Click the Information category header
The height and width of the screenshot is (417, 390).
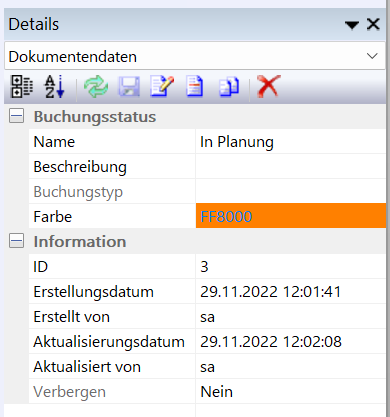tap(80, 241)
